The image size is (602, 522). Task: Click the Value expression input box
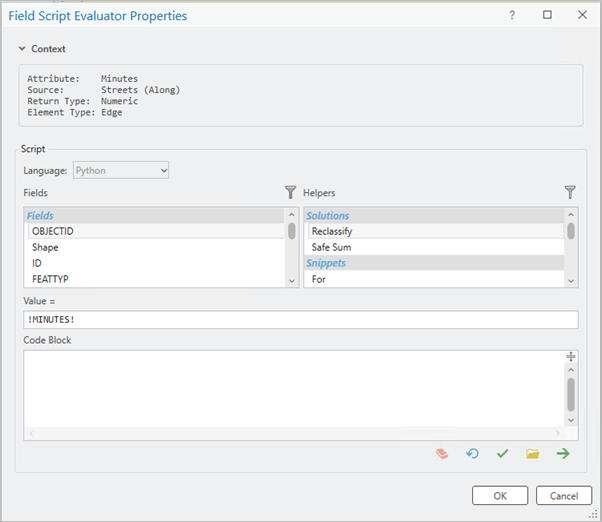(x=300, y=320)
